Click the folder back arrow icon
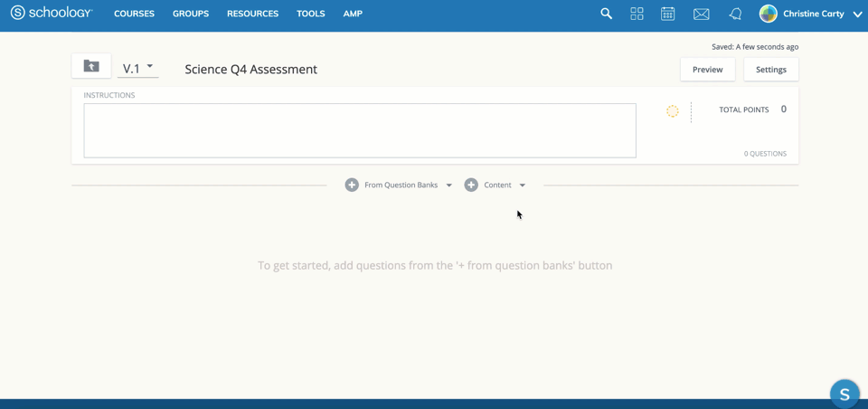This screenshot has height=409, width=868. tap(91, 66)
